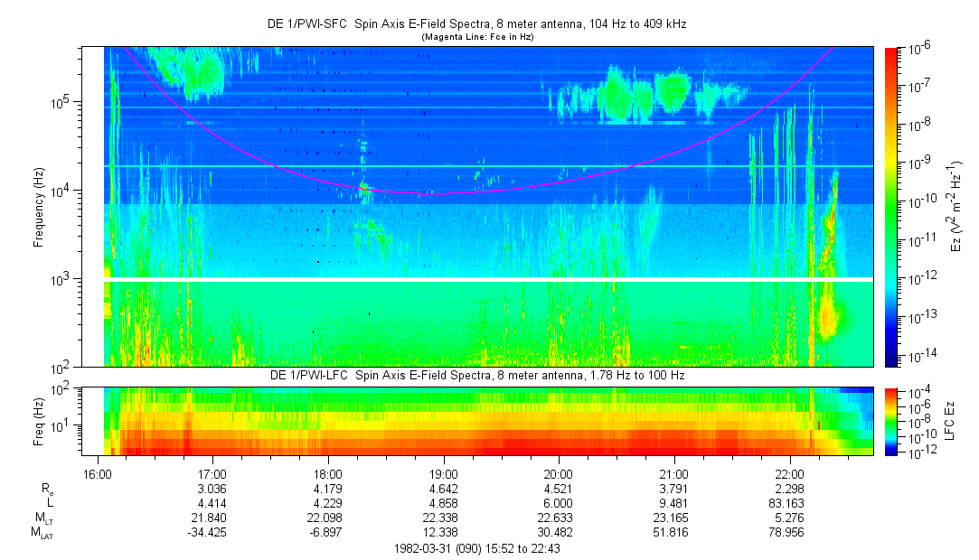Click the Frequency (Hz) y-axis label
The width and height of the screenshot is (979, 560).
click(x=38, y=207)
